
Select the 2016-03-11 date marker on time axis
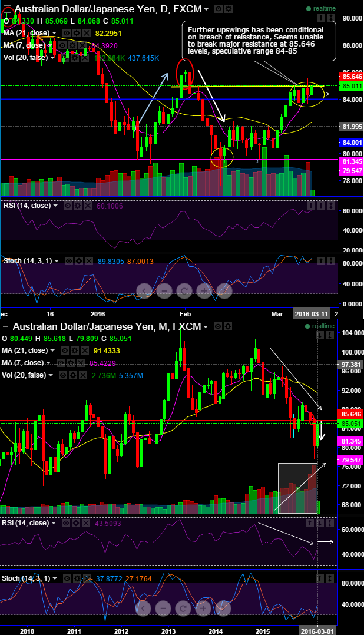click(312, 314)
